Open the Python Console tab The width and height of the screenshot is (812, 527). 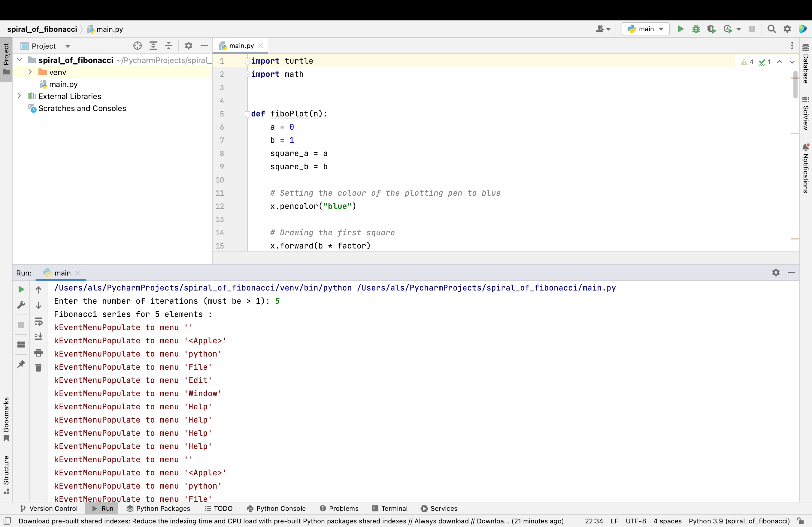point(276,508)
